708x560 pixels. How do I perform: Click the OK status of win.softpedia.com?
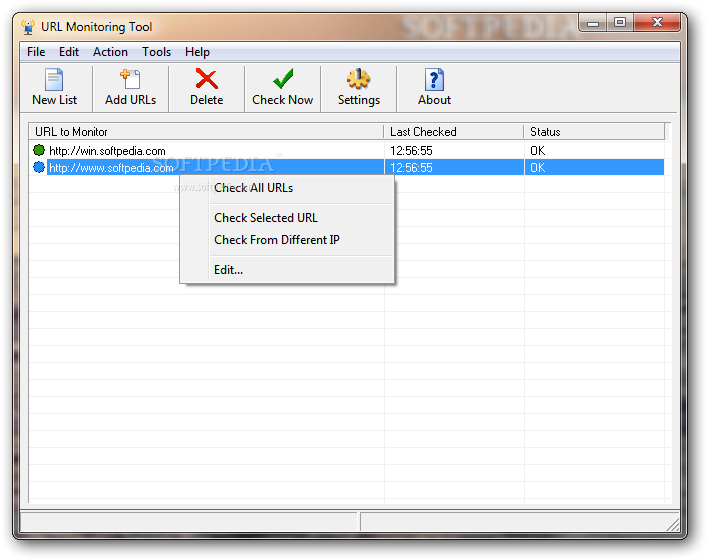[537, 151]
